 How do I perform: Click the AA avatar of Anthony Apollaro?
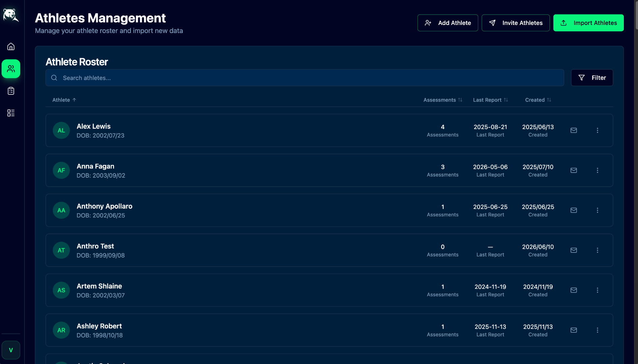tap(61, 210)
